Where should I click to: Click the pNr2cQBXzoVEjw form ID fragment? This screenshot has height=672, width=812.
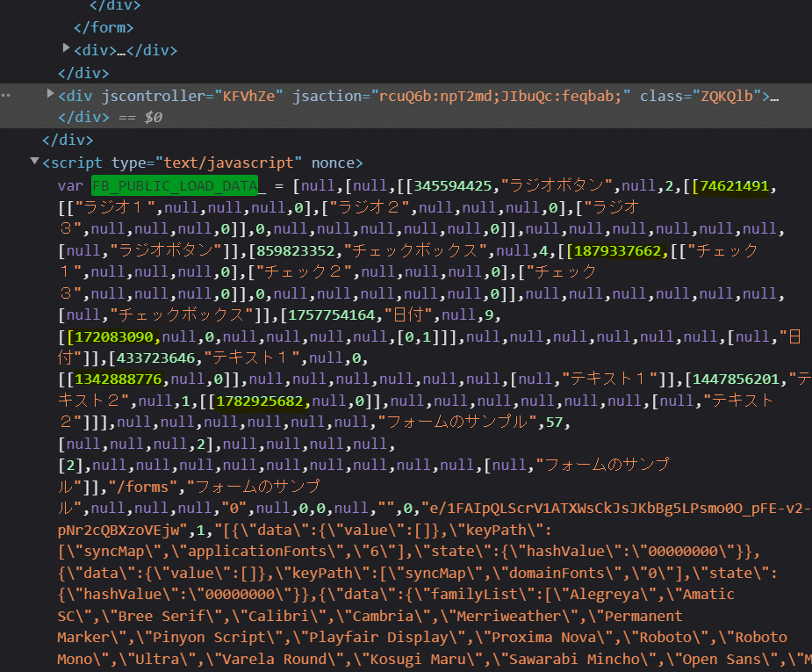(119, 531)
